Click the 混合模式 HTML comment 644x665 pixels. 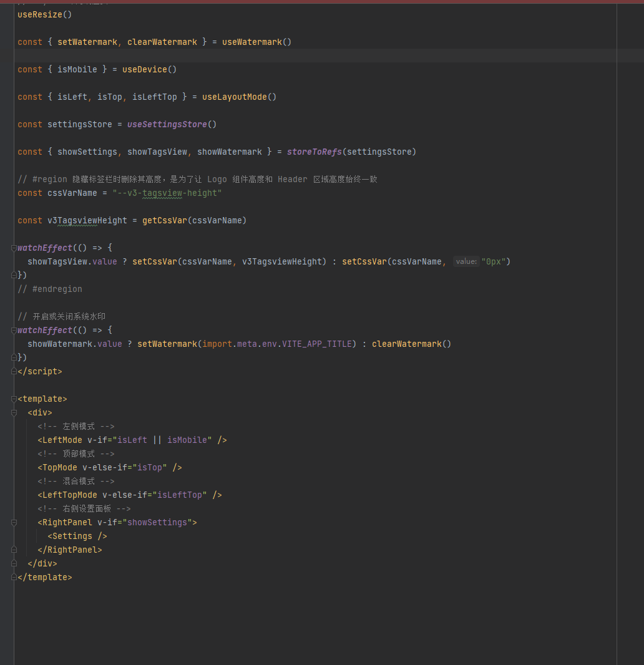tap(76, 482)
